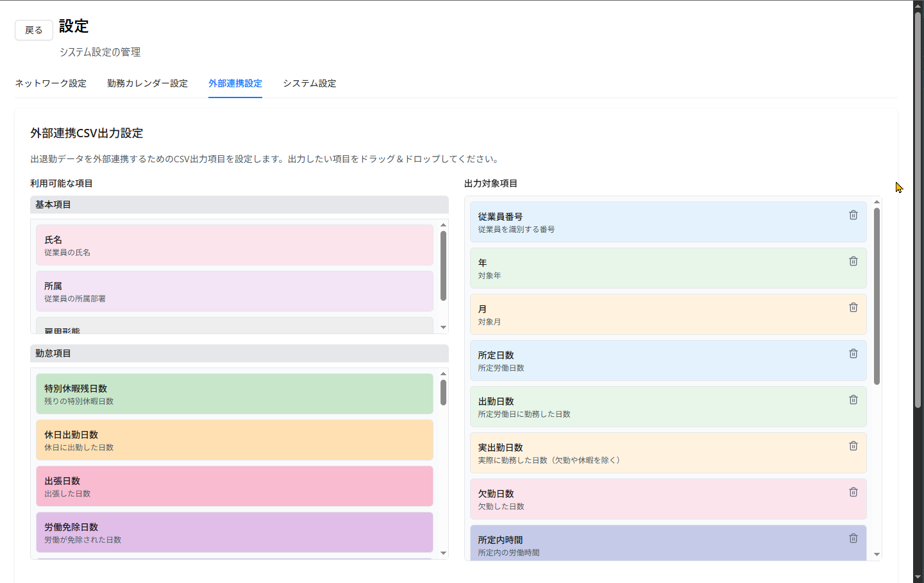
Task: Select the 出勤日数 output card
Action: click(x=668, y=407)
